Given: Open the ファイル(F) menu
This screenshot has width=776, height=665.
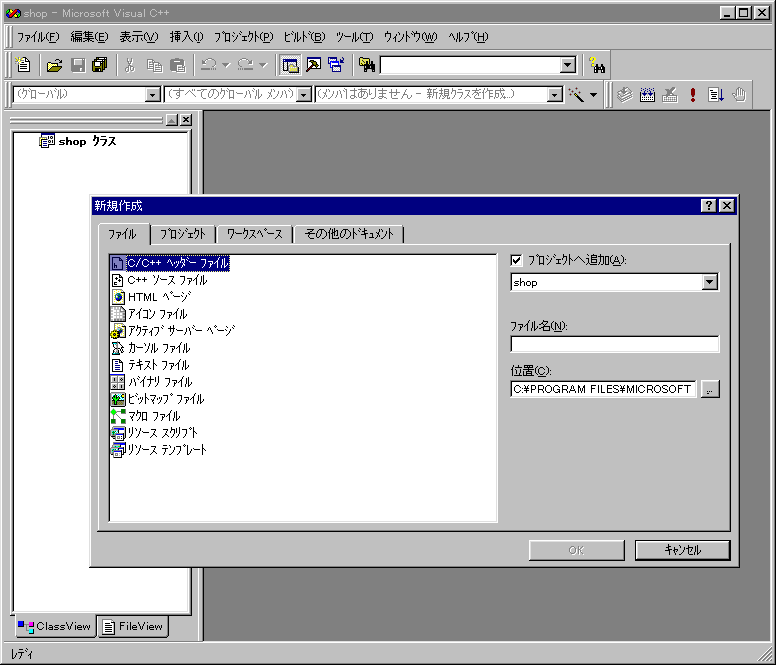Looking at the screenshot, I should [x=38, y=37].
